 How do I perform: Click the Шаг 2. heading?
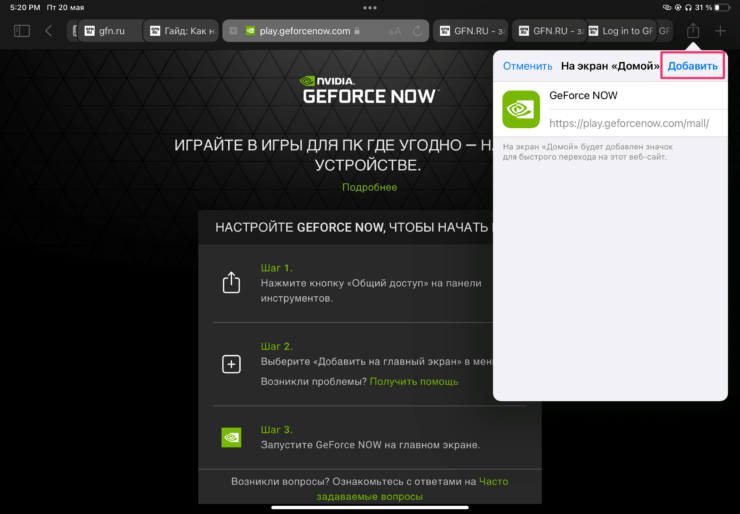277,346
